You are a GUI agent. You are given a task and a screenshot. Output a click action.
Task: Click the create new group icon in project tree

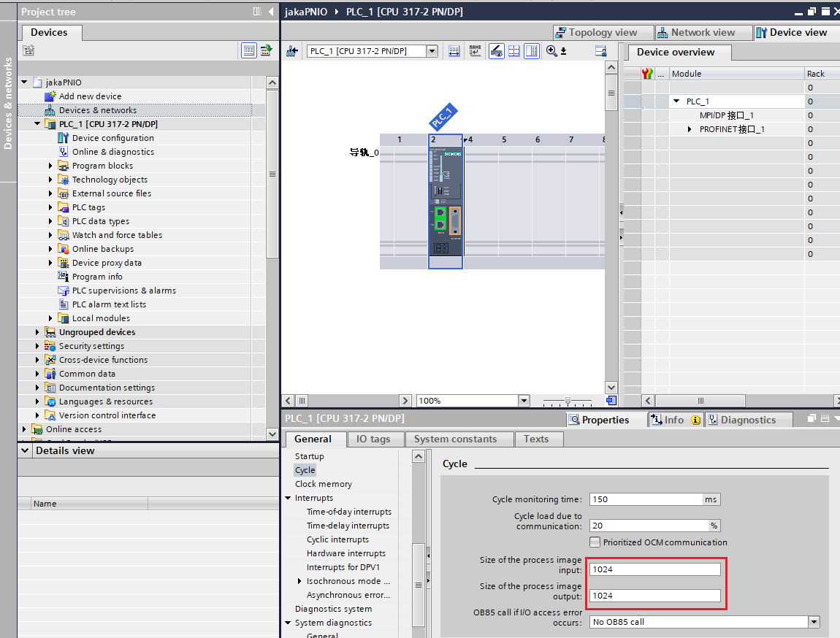click(x=28, y=50)
